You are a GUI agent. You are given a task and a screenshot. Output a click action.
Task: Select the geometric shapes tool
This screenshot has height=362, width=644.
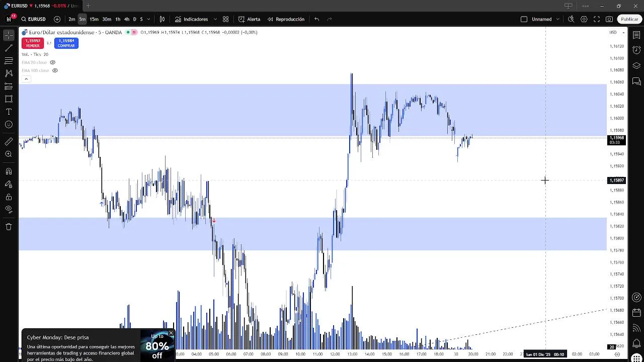tap(9, 99)
